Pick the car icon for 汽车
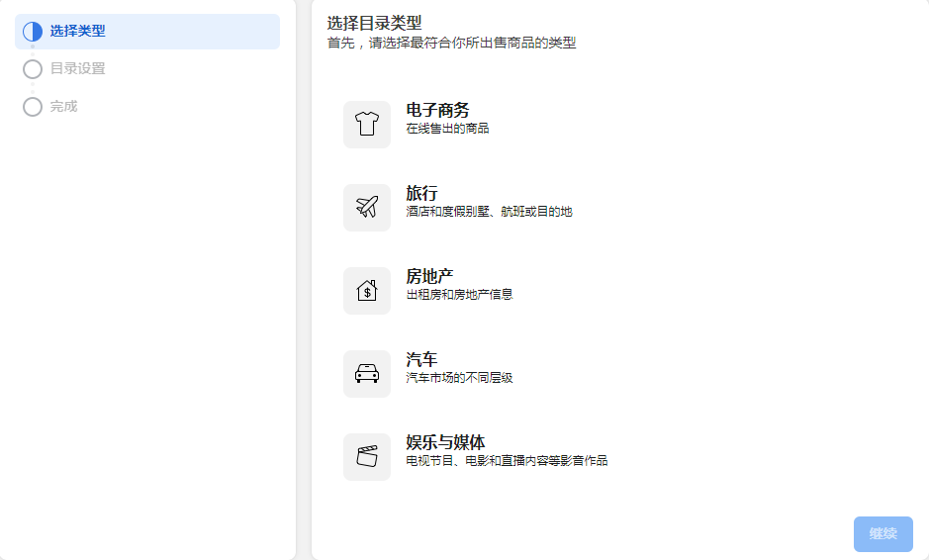 367,374
